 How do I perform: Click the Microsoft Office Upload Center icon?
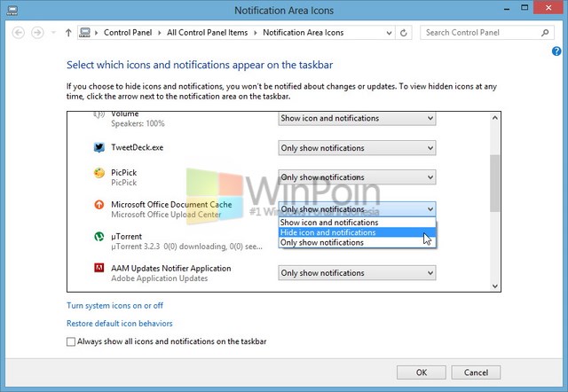pos(99,205)
